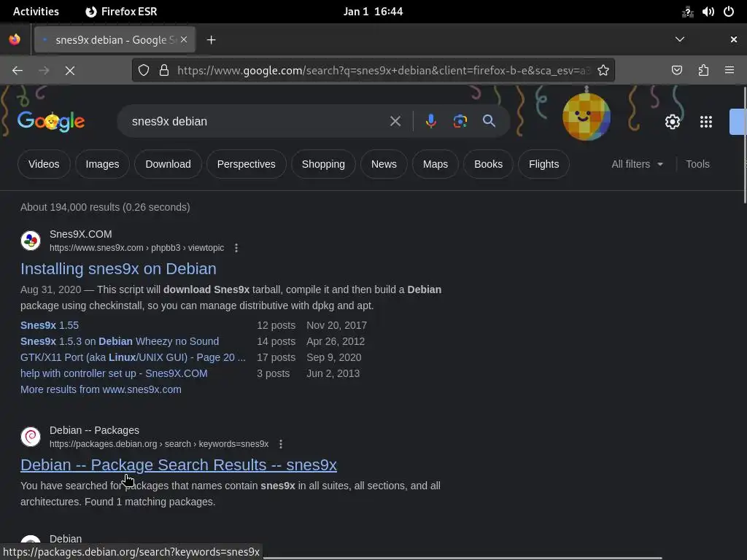
Task: Open More results from www.snes9x.com
Action: tap(101, 389)
